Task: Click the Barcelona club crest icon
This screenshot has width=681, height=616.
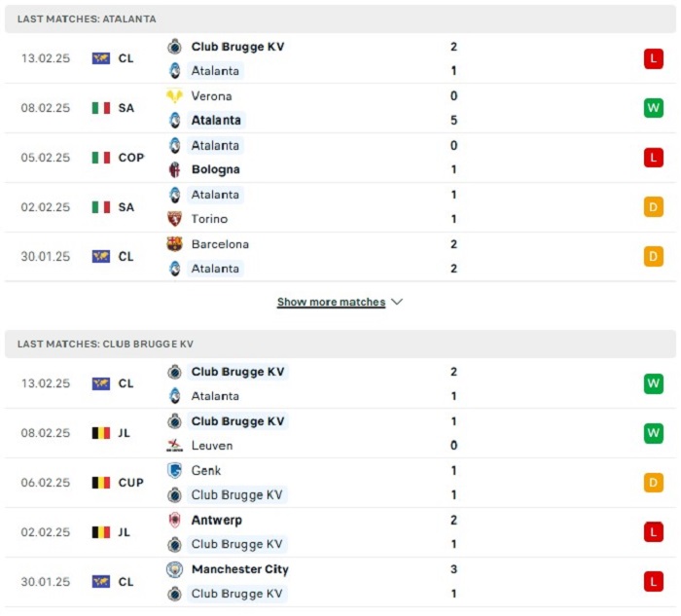Action: pyautogui.click(x=174, y=244)
